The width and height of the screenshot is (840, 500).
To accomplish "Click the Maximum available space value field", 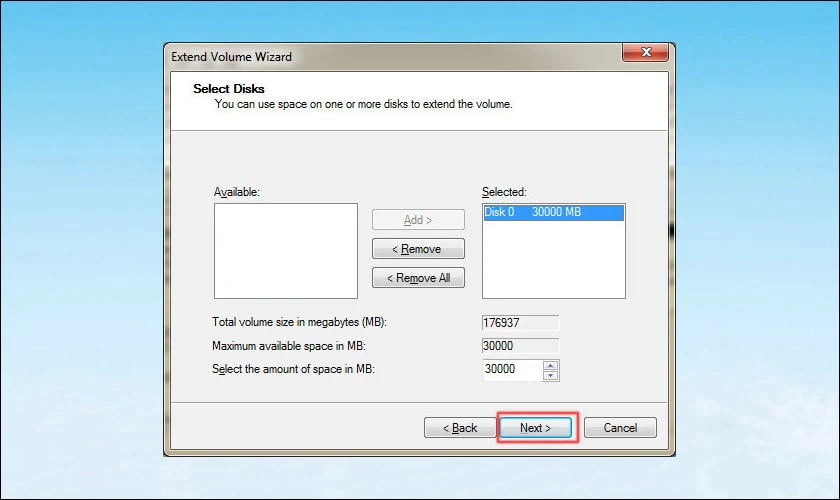I will point(519,346).
